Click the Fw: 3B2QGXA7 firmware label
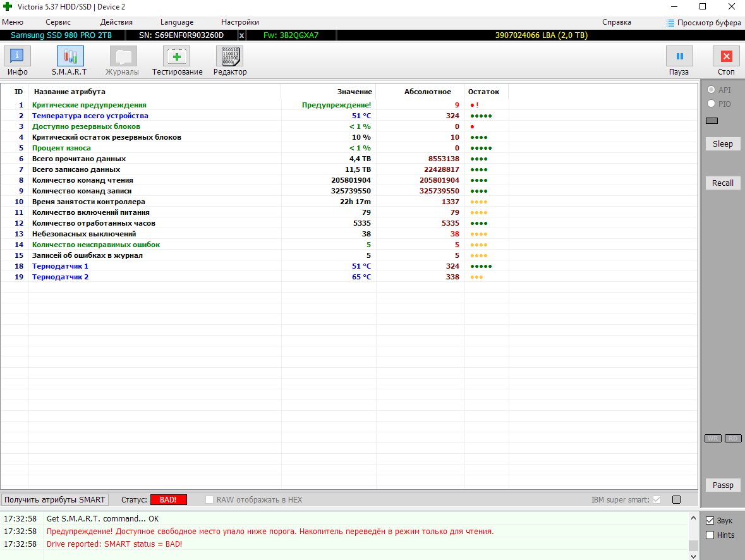Screen dimensions: 745x560 [291, 35]
